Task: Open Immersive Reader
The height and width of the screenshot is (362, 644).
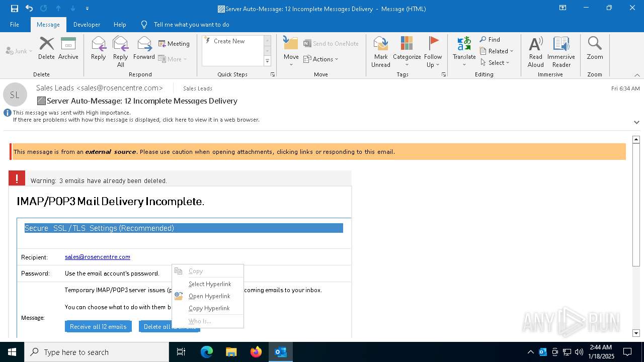Action: [x=561, y=52]
